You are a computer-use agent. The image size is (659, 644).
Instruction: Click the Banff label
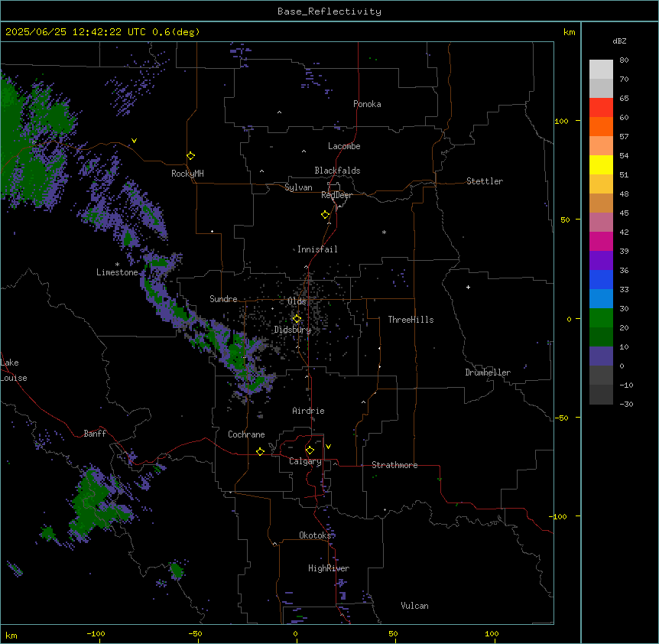tap(95, 434)
